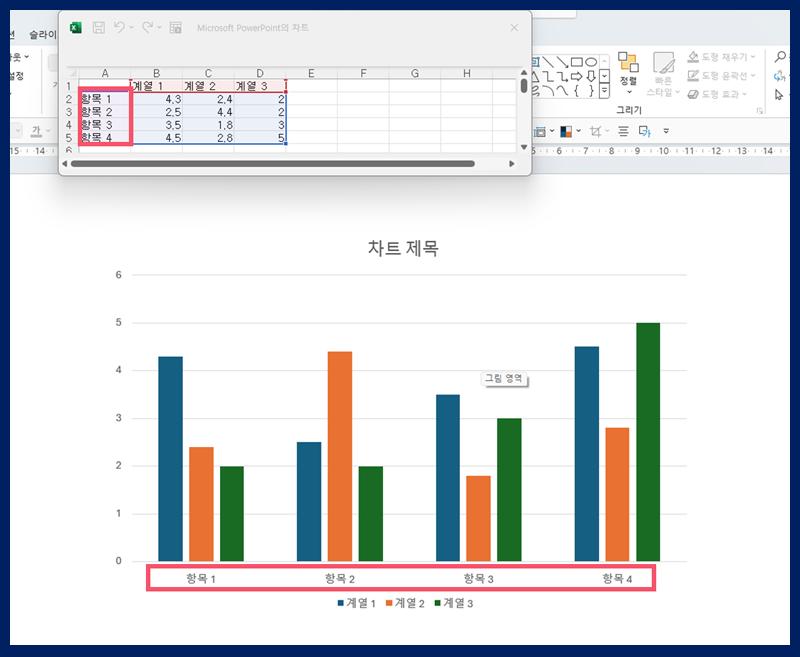Viewport: 800px width, 657px height.
Task: Click the replace icon below the magnifier
Action: click(x=779, y=76)
